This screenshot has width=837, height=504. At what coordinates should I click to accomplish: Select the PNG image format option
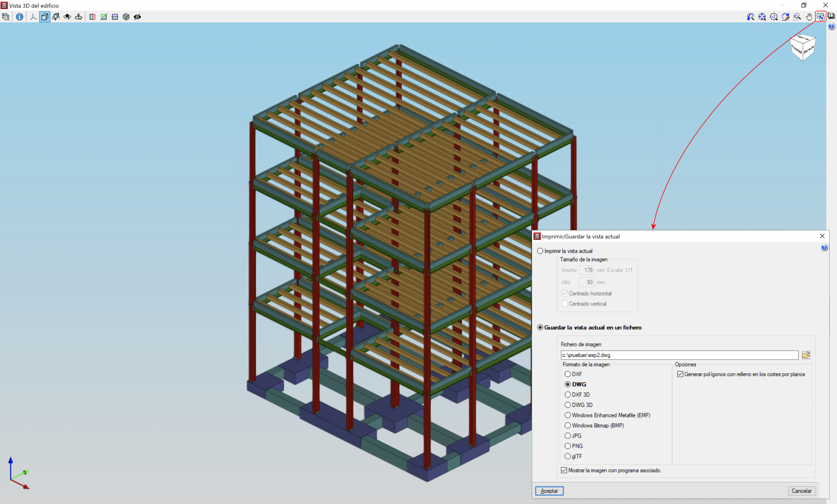(x=568, y=446)
